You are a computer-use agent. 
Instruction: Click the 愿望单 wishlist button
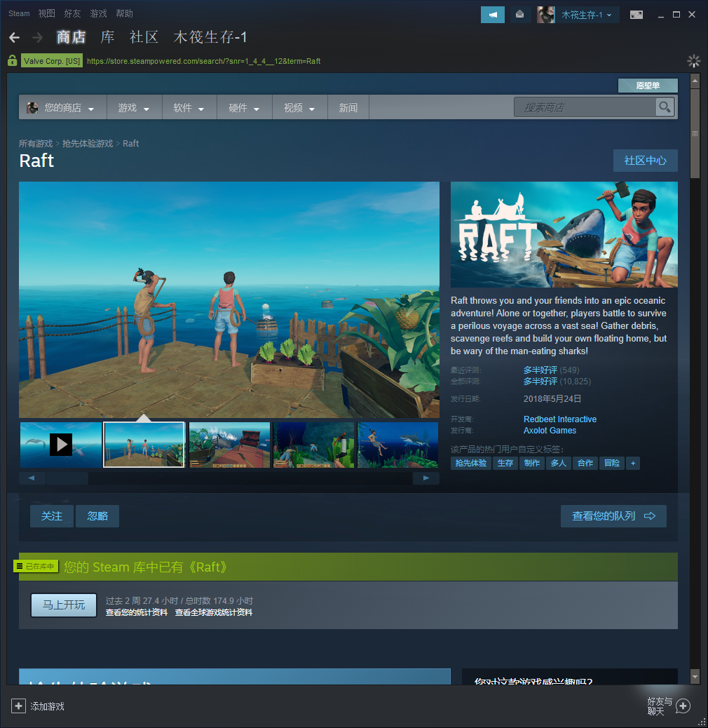(648, 86)
